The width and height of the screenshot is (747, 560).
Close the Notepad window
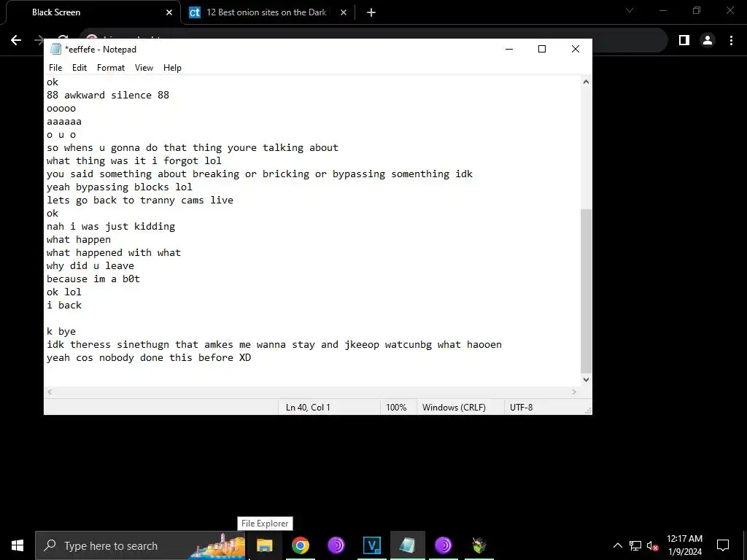pos(575,49)
